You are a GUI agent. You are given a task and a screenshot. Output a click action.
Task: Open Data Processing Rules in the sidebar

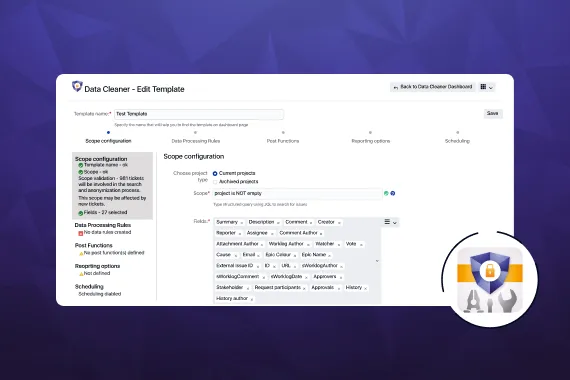[x=103, y=225]
